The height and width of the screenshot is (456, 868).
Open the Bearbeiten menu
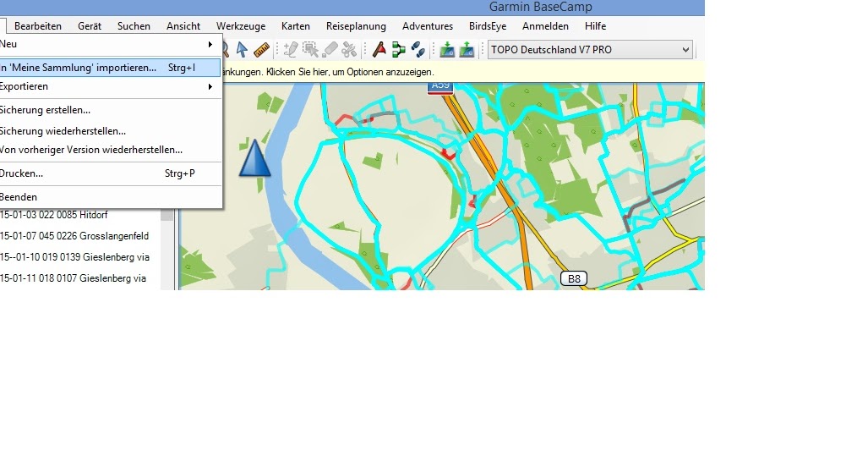tap(38, 26)
